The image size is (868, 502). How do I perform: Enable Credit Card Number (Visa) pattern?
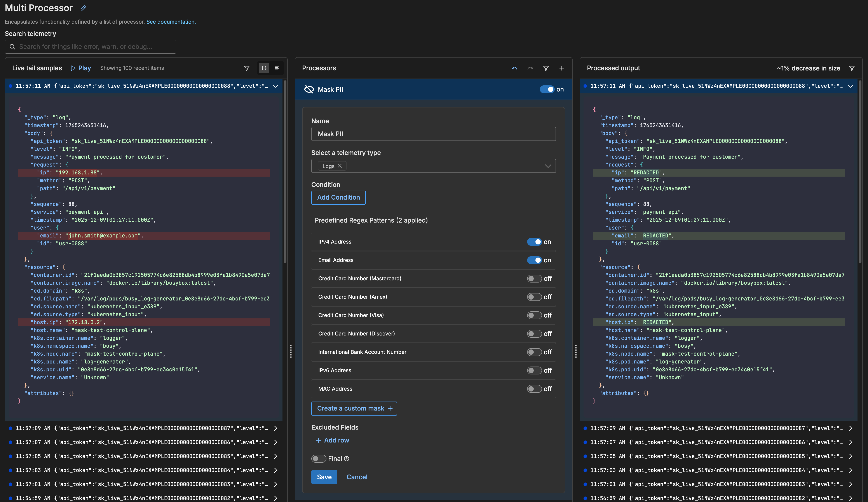(534, 315)
